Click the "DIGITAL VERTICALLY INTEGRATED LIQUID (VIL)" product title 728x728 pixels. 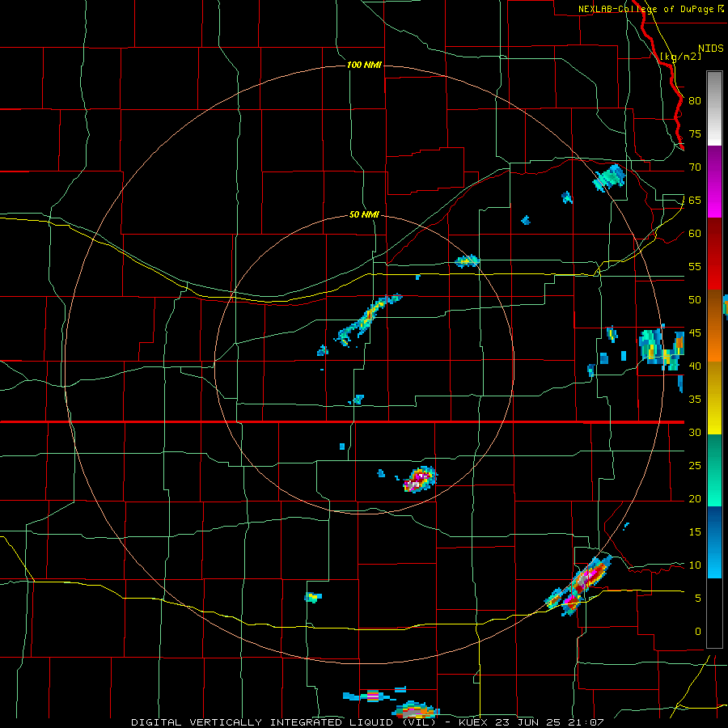(x=283, y=722)
